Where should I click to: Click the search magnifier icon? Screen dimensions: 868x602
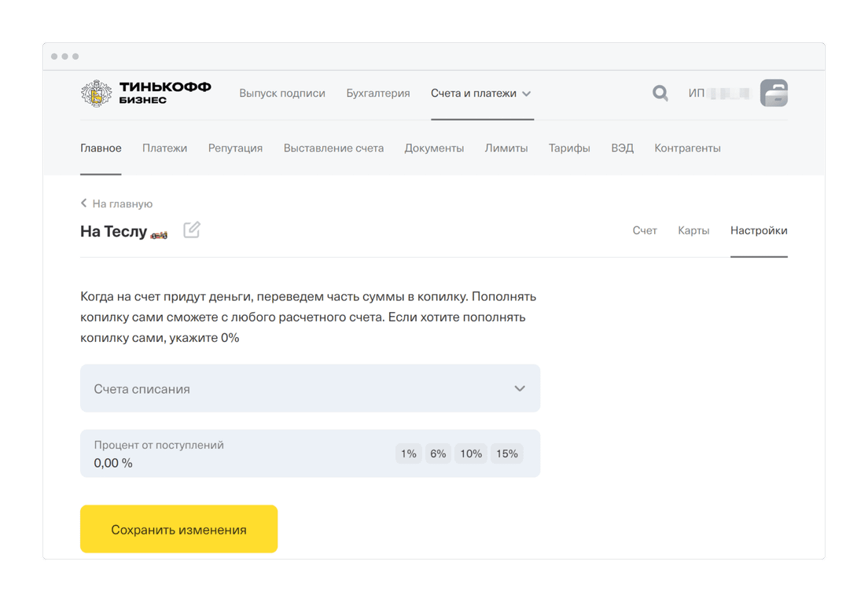point(660,93)
